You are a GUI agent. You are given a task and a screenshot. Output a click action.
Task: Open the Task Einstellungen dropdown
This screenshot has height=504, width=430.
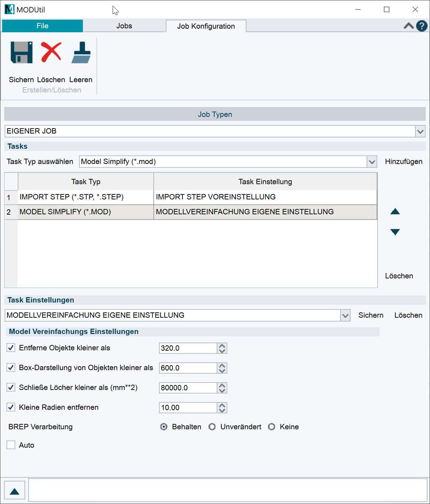coord(345,315)
